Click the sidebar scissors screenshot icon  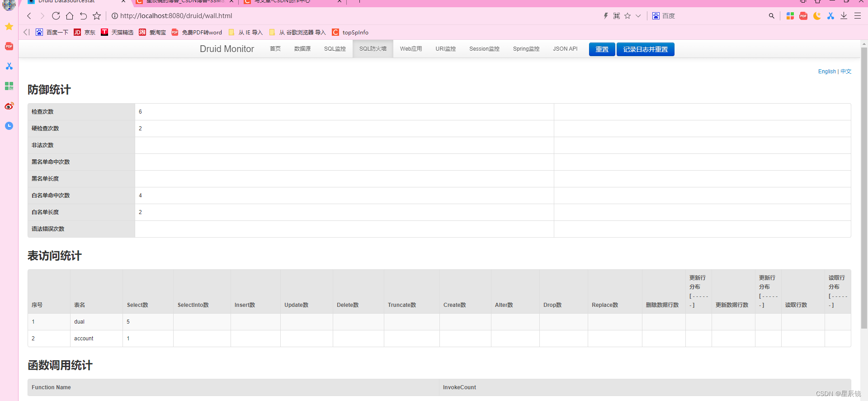click(x=9, y=66)
